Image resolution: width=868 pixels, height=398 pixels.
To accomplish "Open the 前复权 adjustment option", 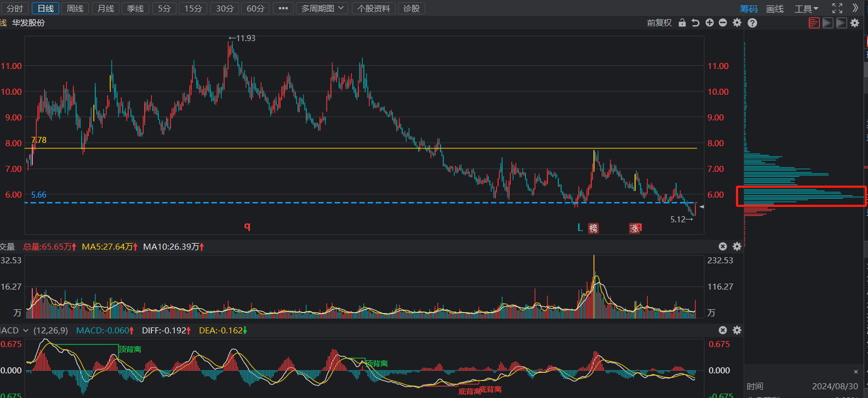I will pyautogui.click(x=659, y=23).
